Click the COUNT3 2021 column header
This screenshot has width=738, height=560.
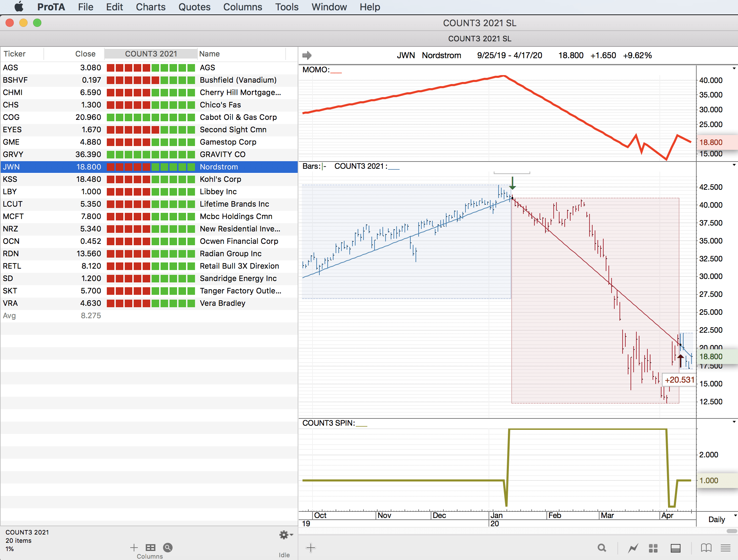click(x=151, y=54)
